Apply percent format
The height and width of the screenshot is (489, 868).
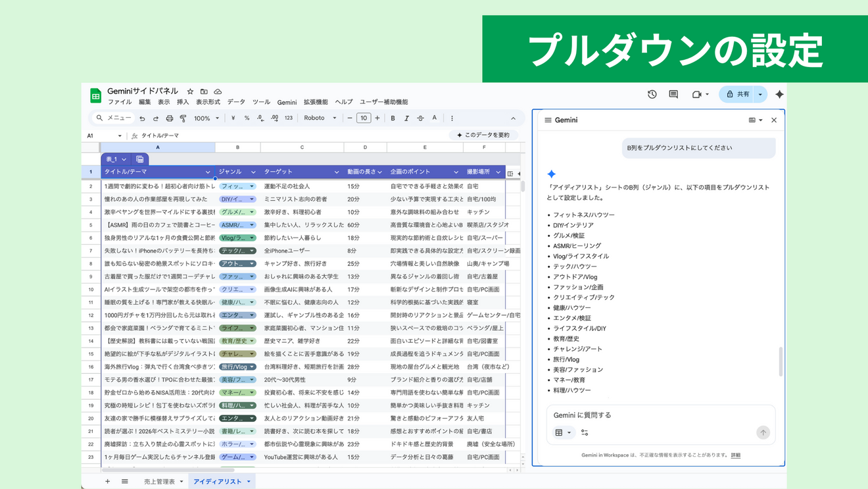coord(247,118)
